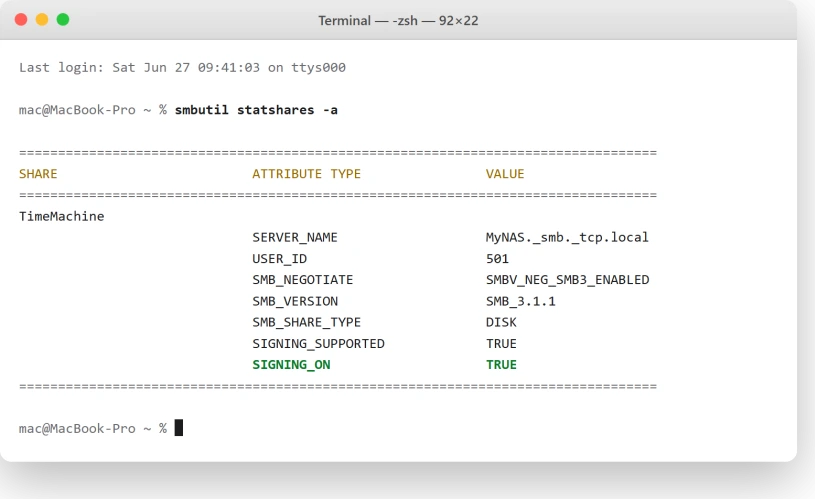Image resolution: width=815 pixels, height=499 pixels.
Task: Click the USER_ID attribute
Action: coord(280,259)
